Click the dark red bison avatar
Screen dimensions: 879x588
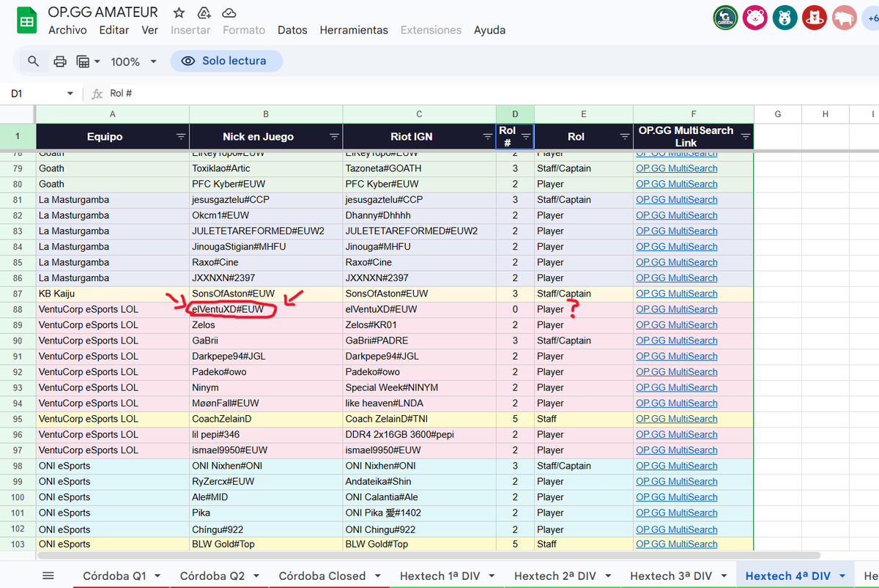pos(844,18)
